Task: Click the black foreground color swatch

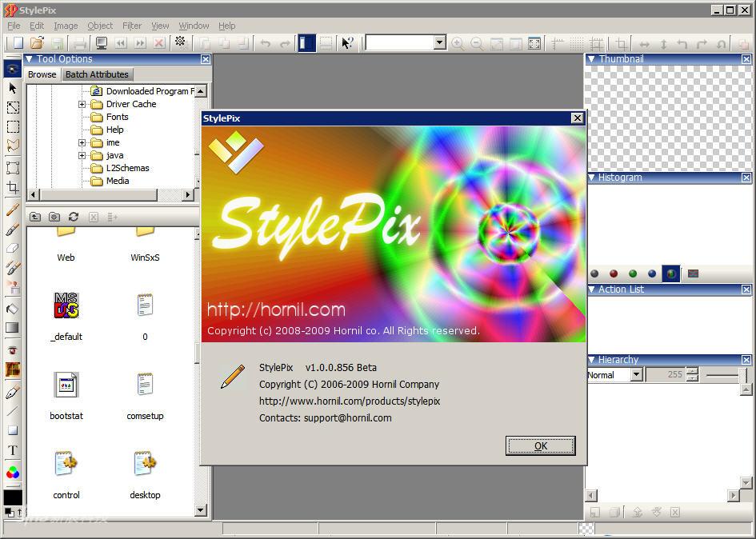Action: point(13,497)
